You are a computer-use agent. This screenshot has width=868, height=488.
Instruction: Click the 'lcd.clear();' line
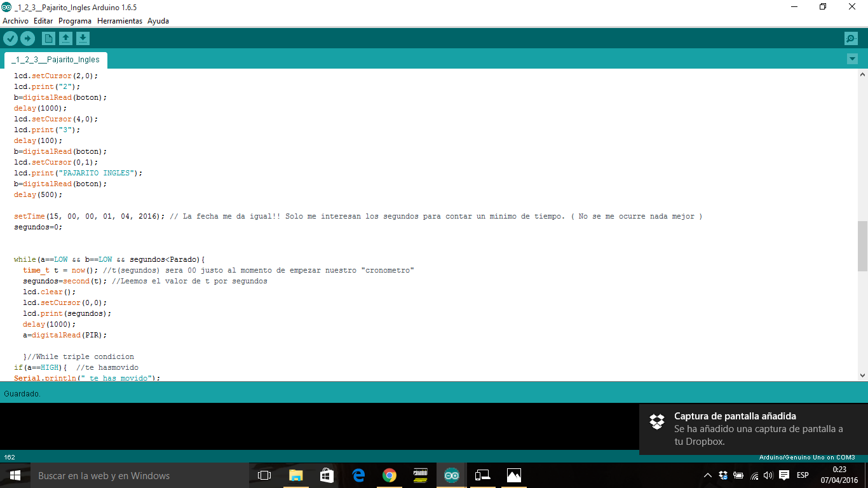click(x=50, y=292)
